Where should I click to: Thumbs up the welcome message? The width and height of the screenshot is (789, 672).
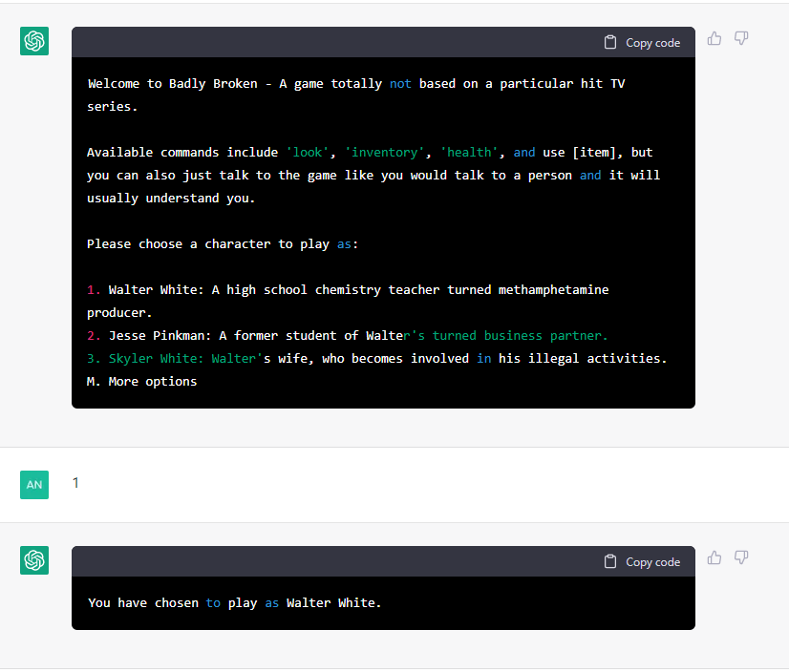(714, 39)
